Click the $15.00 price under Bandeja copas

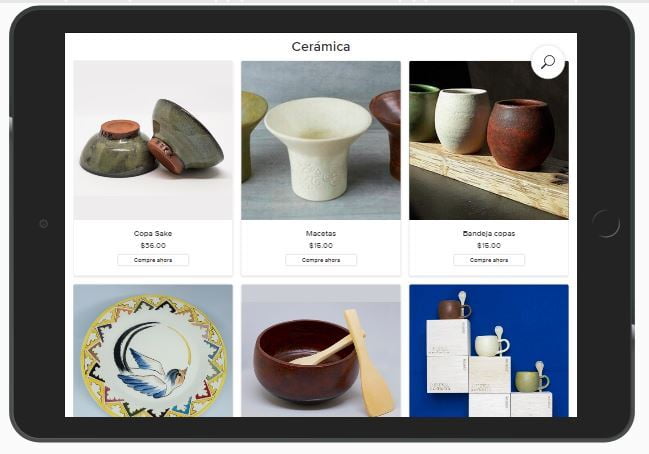point(489,245)
